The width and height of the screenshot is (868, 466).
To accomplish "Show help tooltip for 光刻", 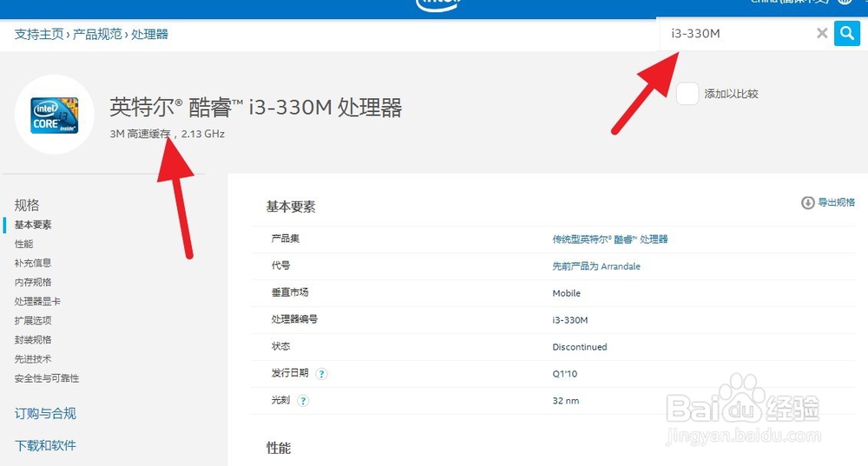I will [x=303, y=401].
